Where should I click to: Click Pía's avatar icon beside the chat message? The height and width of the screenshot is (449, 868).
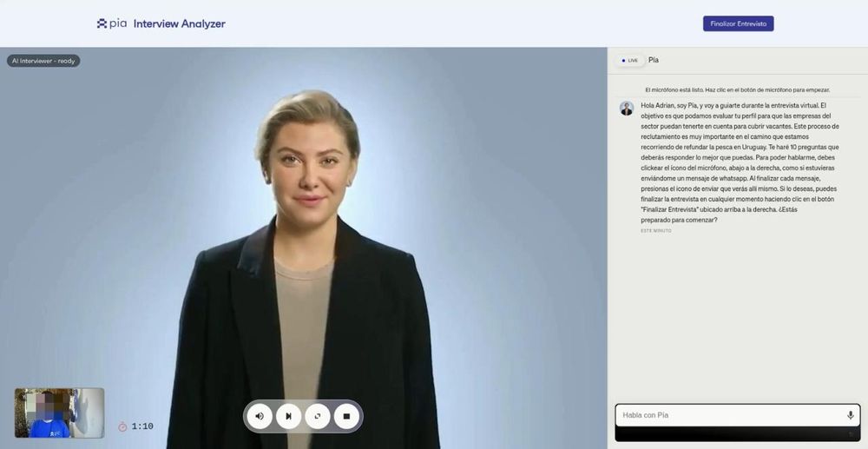pyautogui.click(x=626, y=109)
